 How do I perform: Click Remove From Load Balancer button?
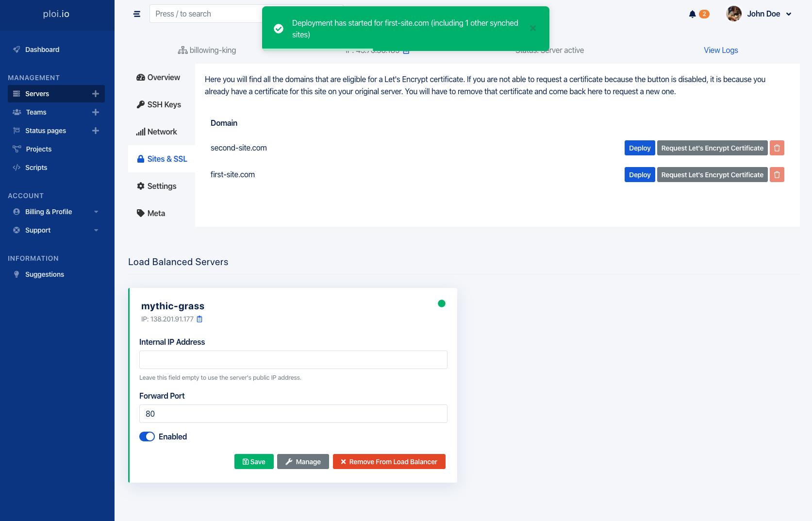[x=389, y=462]
